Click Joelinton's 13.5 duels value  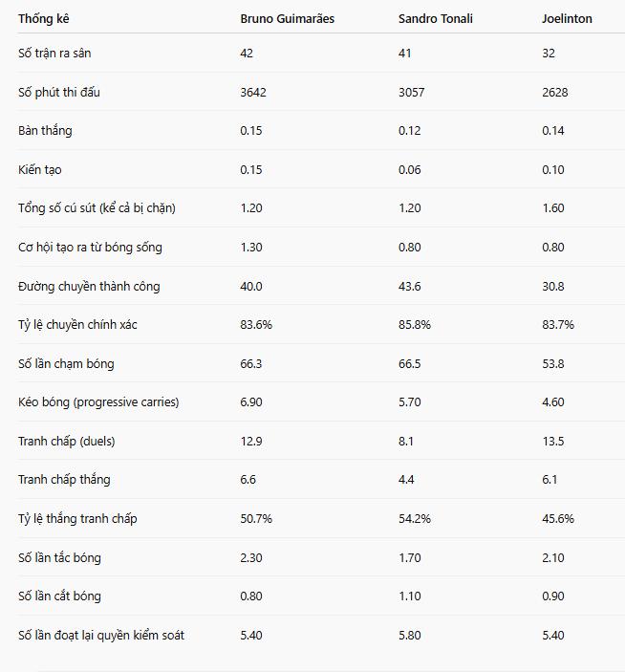point(553,441)
